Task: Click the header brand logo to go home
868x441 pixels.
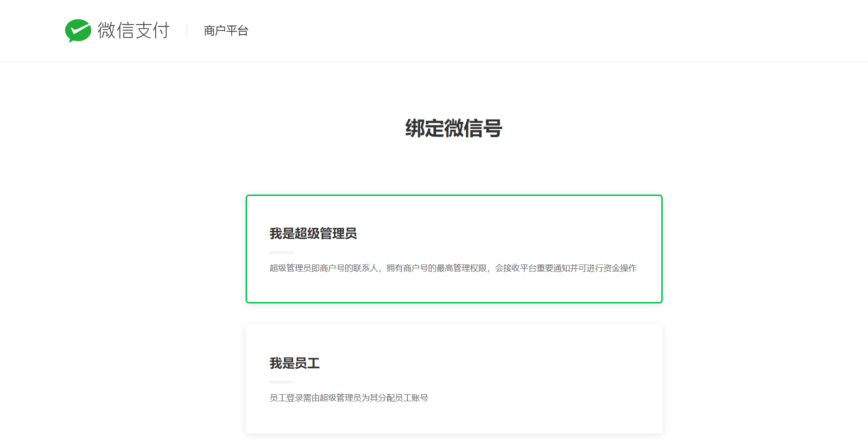Action: [x=117, y=30]
